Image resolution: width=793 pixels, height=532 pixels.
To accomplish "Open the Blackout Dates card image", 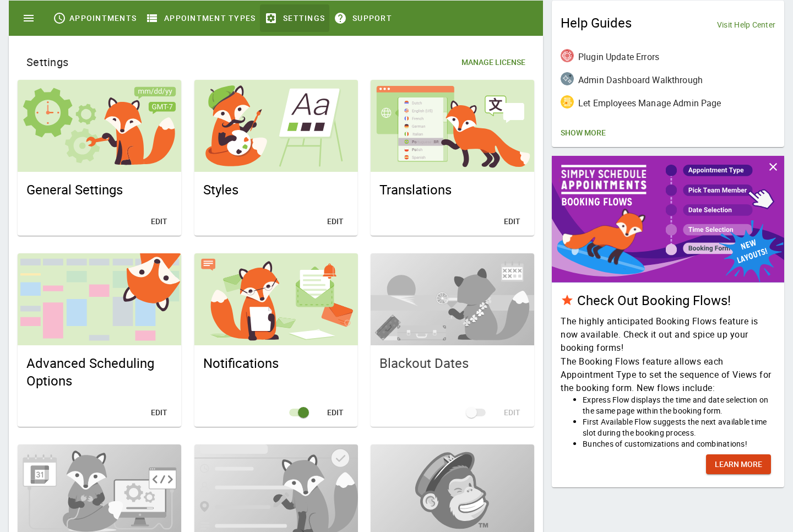I will 452,300.
